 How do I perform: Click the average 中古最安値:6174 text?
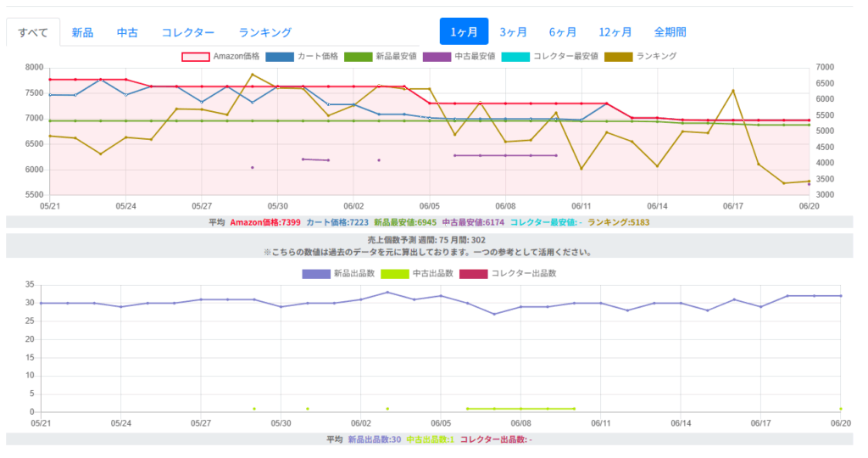pyautogui.click(x=473, y=222)
